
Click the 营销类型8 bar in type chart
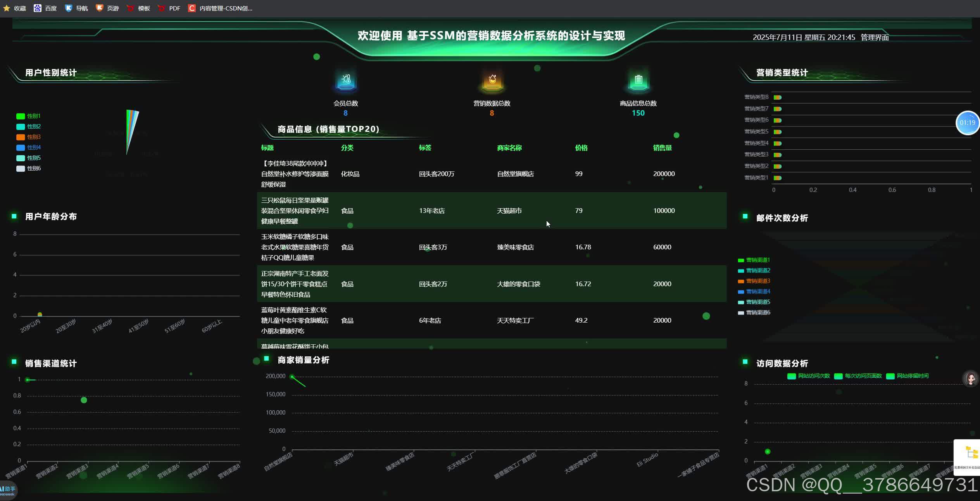(x=778, y=97)
